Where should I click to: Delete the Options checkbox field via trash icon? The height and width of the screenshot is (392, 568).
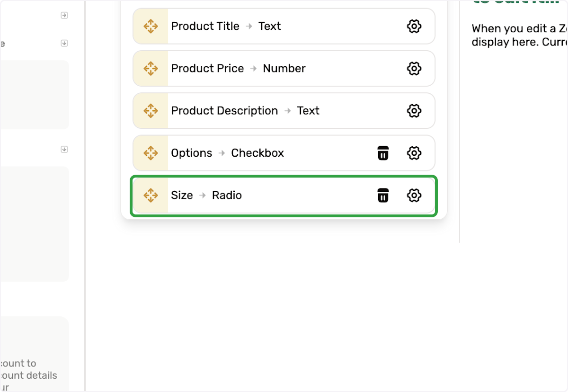pos(383,153)
